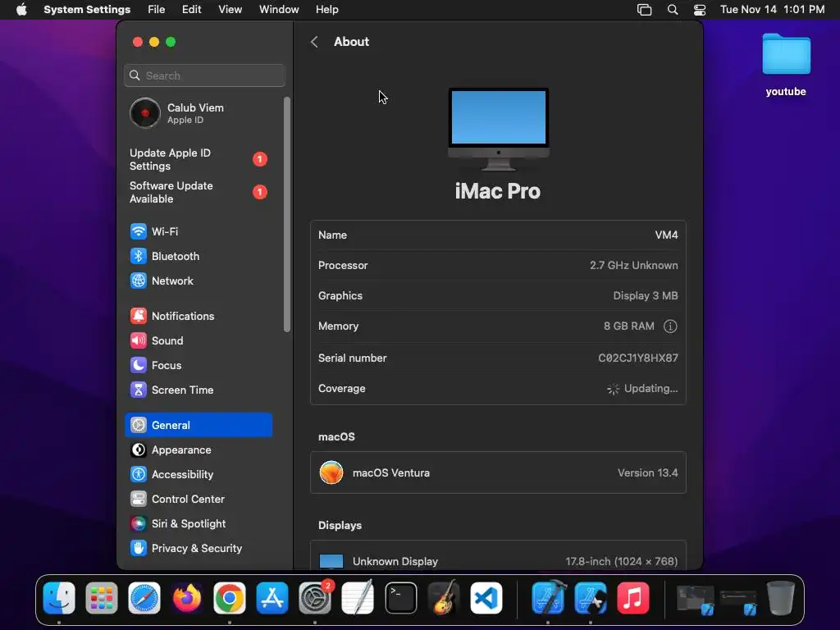Open the Siri & Spotlight icon
This screenshot has width=840, height=630.
click(138, 524)
